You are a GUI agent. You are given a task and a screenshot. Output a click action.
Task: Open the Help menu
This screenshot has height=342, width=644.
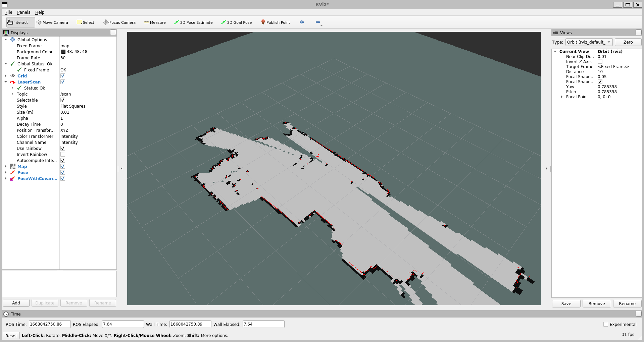[40, 12]
